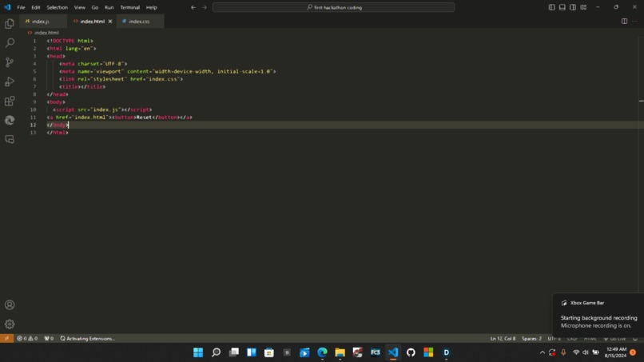
Task: Change indentation via Spaces: 2
Action: pyautogui.click(x=531, y=339)
